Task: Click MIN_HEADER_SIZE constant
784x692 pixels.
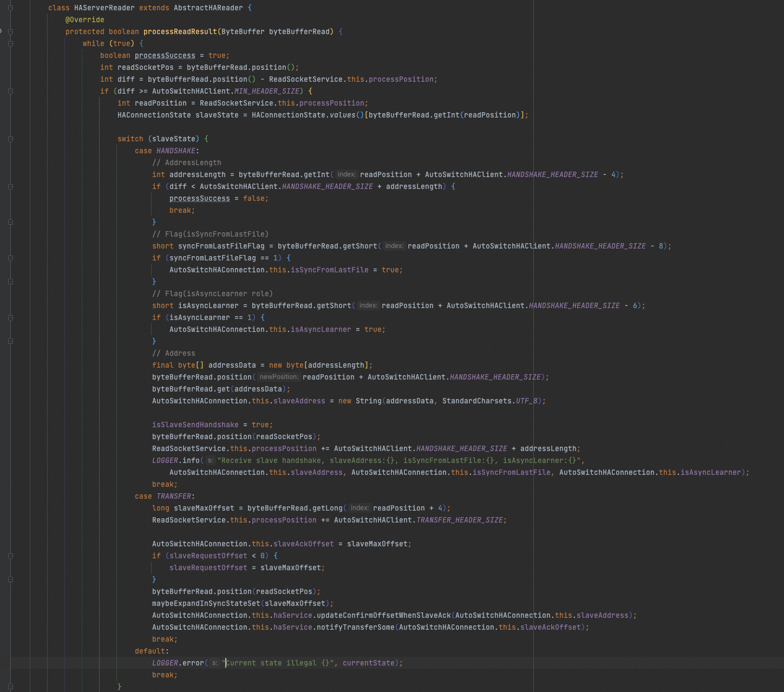Action: point(267,92)
